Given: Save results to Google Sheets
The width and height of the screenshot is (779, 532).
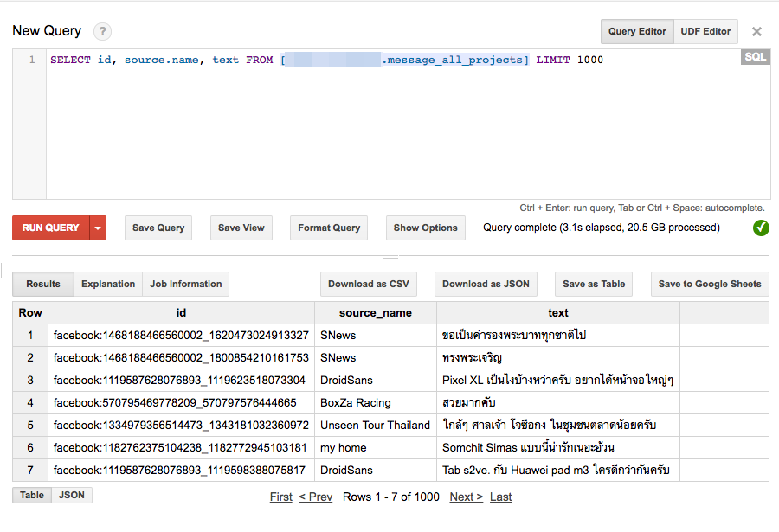Looking at the screenshot, I should (710, 284).
